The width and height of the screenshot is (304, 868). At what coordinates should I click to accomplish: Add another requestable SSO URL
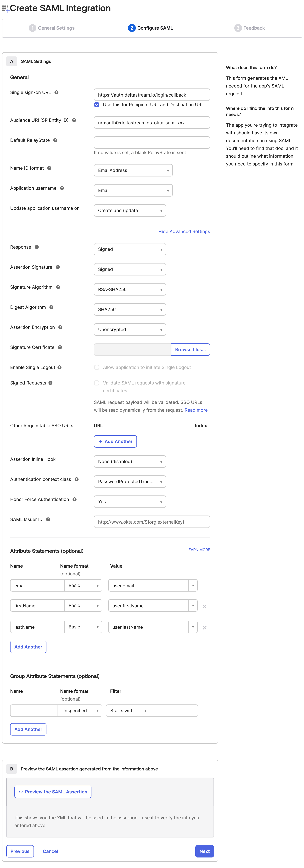pyautogui.click(x=115, y=441)
